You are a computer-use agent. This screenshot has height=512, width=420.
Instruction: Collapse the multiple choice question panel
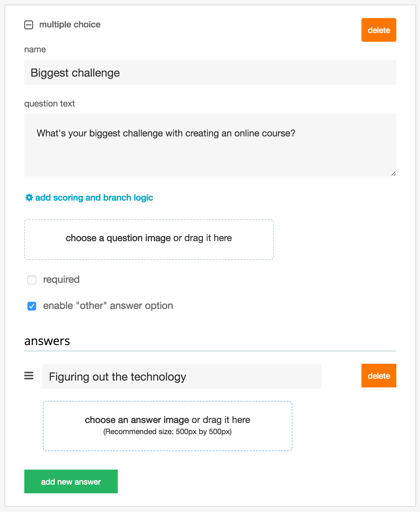[x=29, y=25]
